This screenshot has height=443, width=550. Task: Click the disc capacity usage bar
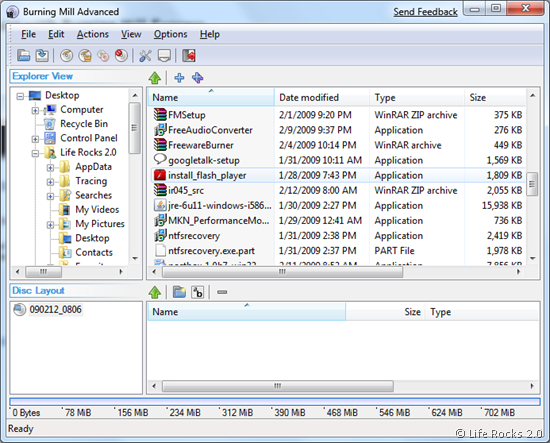(x=275, y=402)
